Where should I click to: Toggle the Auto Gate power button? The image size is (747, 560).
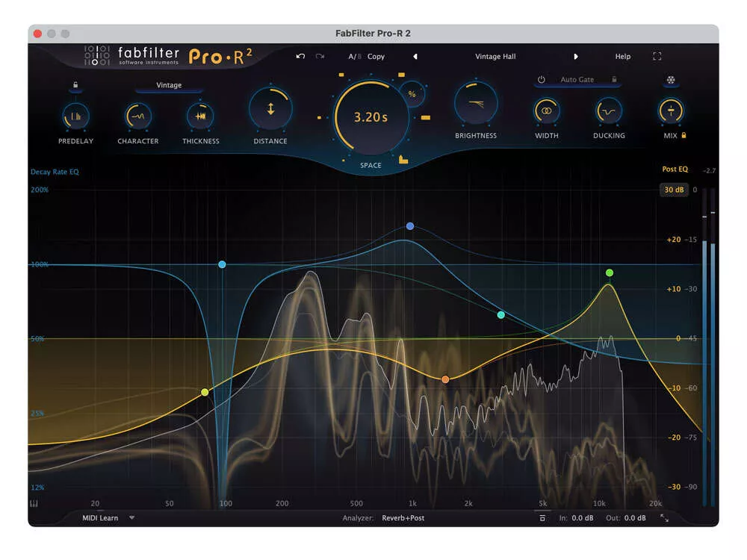click(542, 80)
